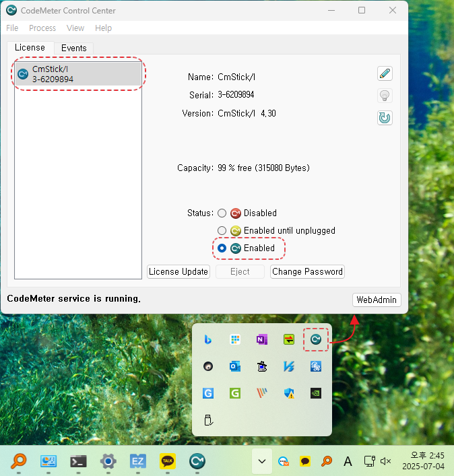Click the blue DR tray icon
The width and height of the screenshot is (454, 476).
[x=316, y=366]
